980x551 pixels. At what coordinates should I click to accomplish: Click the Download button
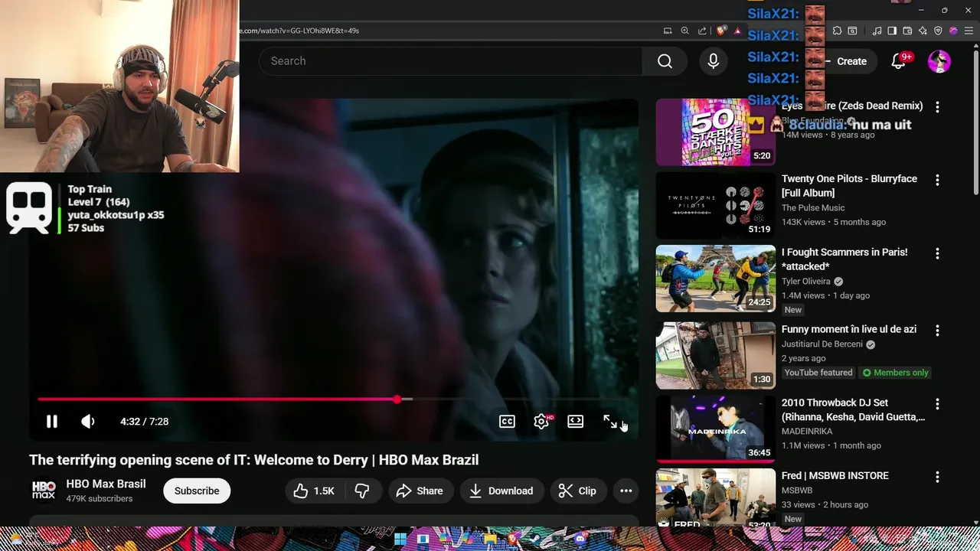501,491
